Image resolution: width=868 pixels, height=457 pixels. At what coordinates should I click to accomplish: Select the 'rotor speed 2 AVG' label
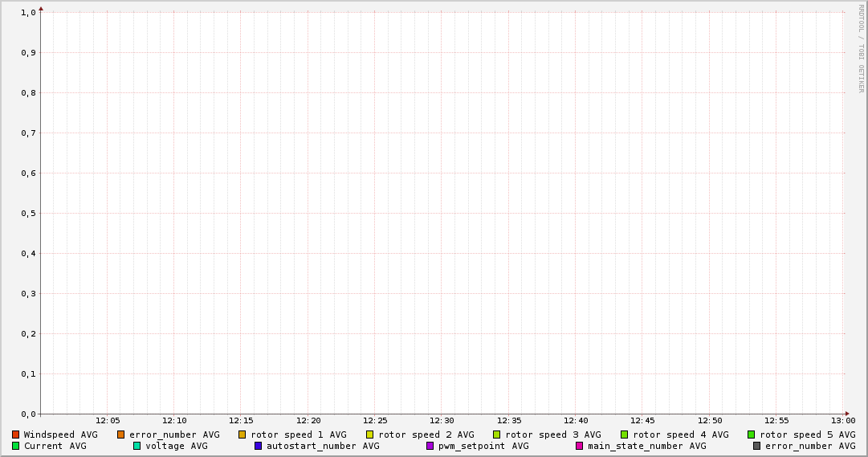pyautogui.click(x=426, y=435)
